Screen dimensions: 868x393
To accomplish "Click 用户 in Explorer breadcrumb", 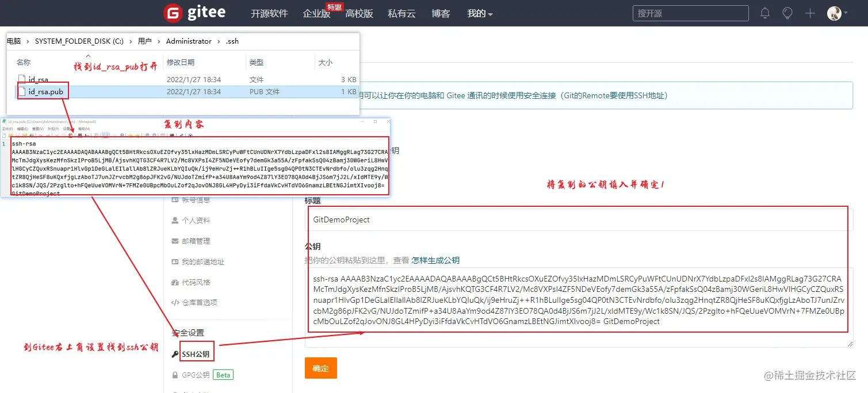I will click(x=145, y=41).
